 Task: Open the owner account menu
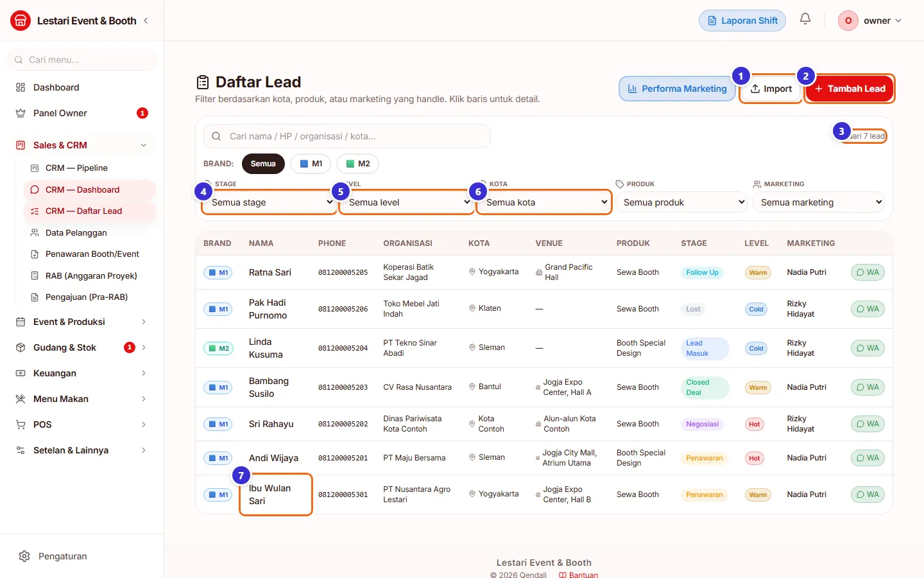[x=871, y=21]
